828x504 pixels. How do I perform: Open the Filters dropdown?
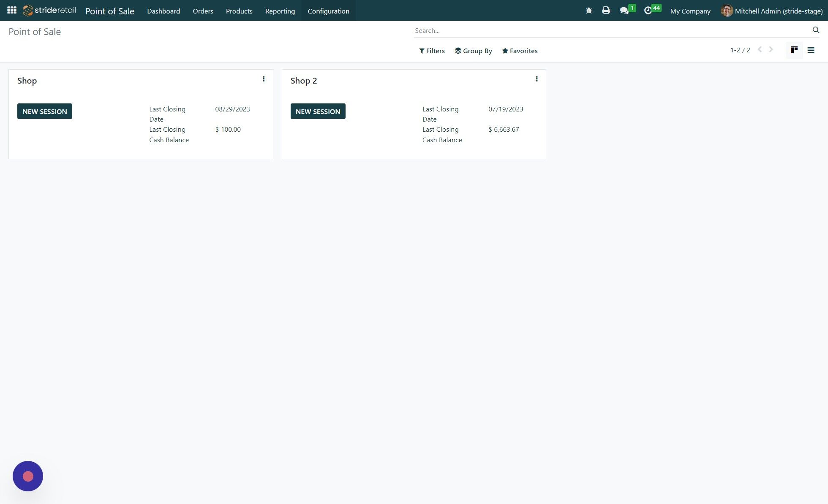tap(432, 51)
